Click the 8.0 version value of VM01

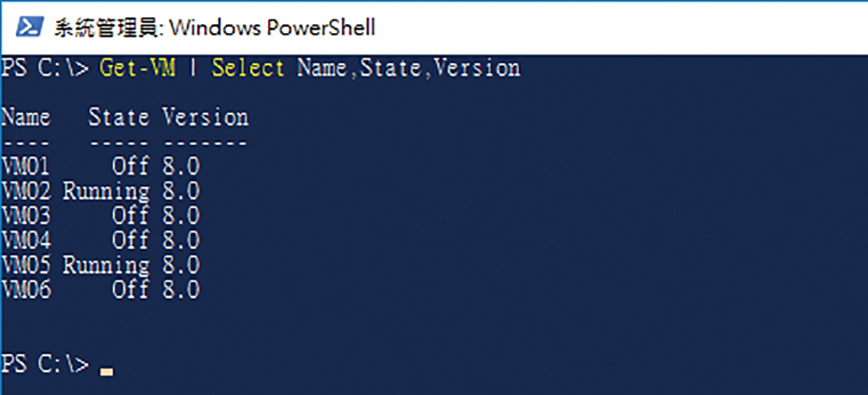(x=181, y=167)
